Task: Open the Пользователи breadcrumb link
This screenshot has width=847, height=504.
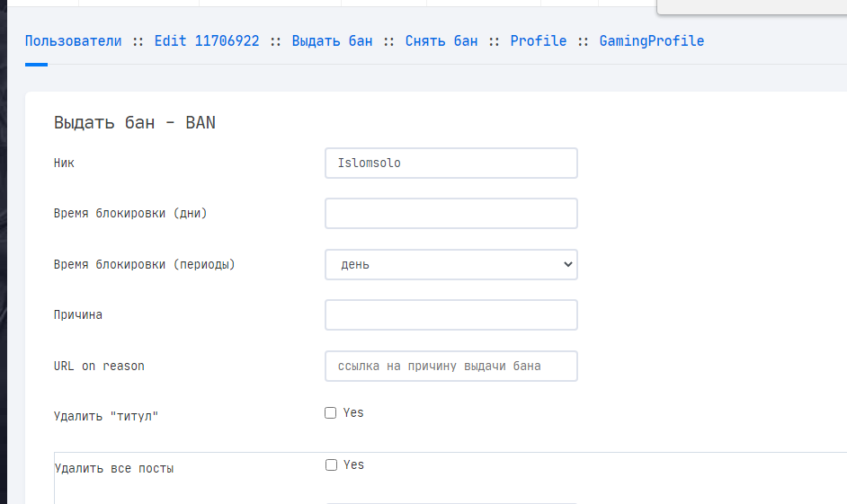Action: click(73, 41)
